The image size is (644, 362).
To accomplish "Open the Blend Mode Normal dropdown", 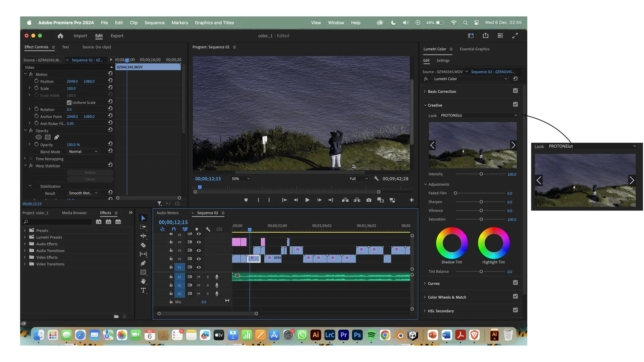I will click(x=83, y=152).
